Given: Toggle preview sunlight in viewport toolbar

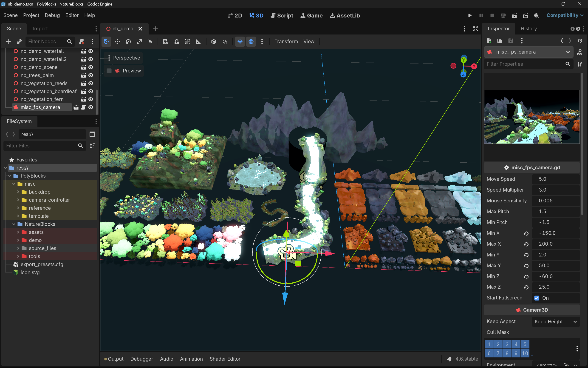Looking at the screenshot, I should (240, 42).
